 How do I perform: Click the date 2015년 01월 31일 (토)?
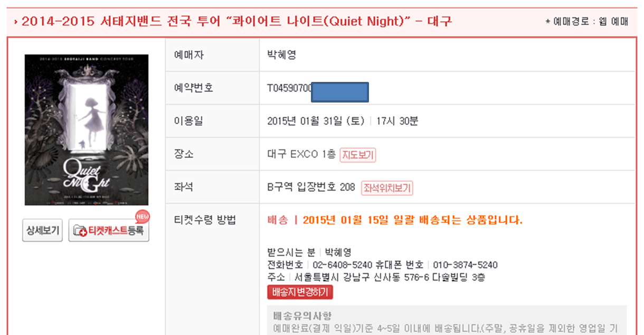[x=316, y=121]
